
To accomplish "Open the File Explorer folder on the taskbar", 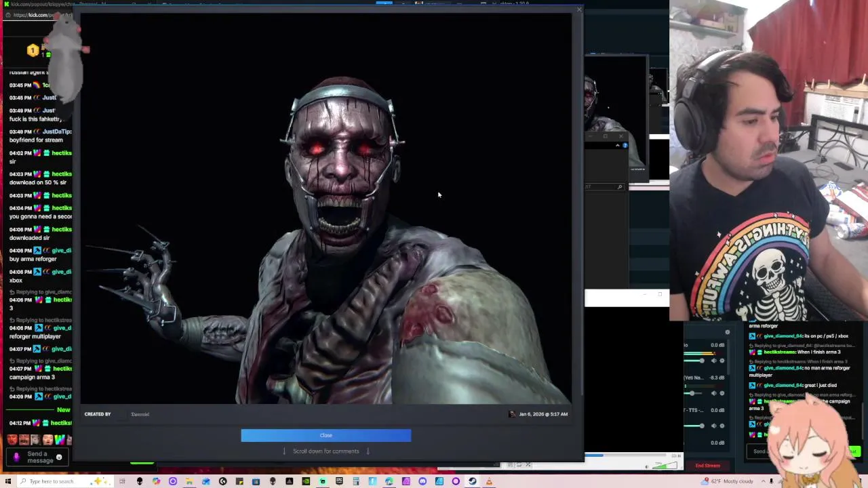I will [189, 481].
